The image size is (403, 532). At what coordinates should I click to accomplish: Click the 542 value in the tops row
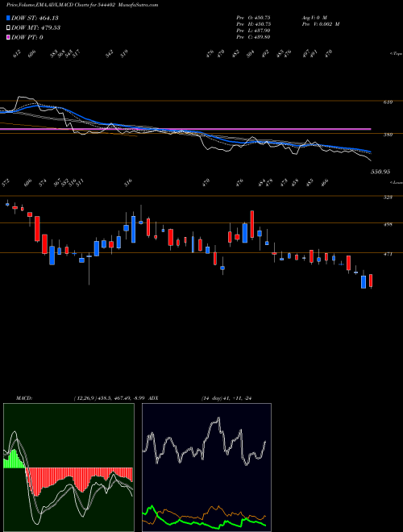click(x=110, y=54)
